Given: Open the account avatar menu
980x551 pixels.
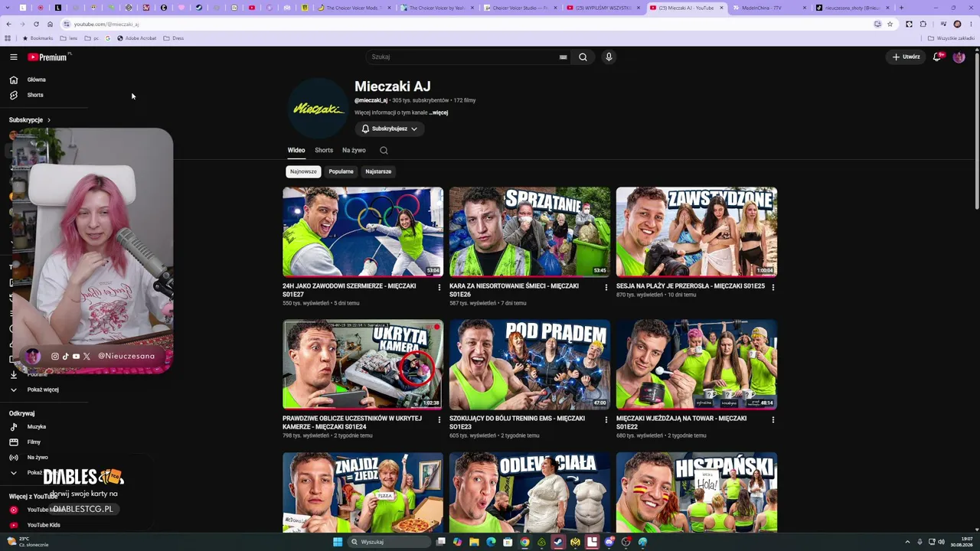Looking at the screenshot, I should (x=959, y=57).
